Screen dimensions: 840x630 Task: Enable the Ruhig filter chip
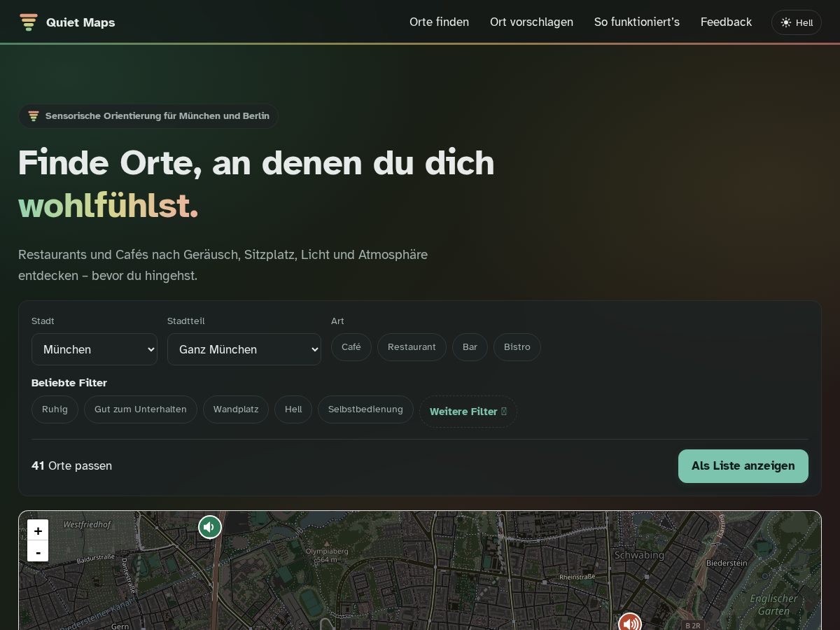[x=55, y=409]
